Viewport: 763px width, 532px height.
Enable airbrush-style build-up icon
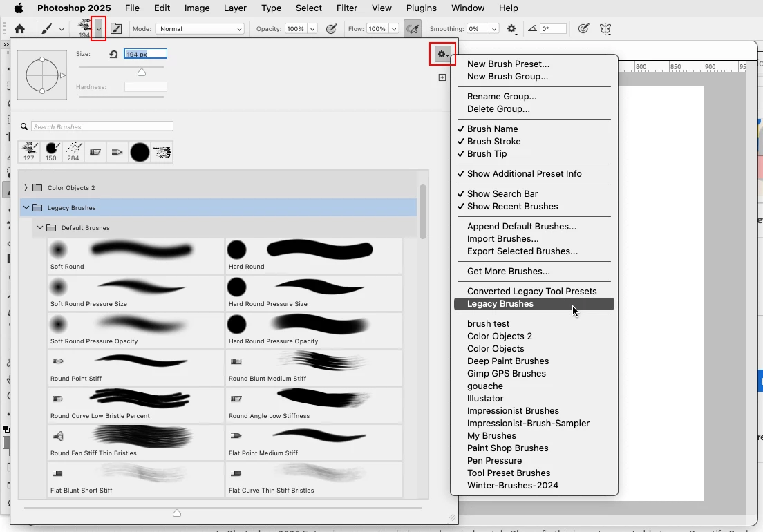click(413, 29)
